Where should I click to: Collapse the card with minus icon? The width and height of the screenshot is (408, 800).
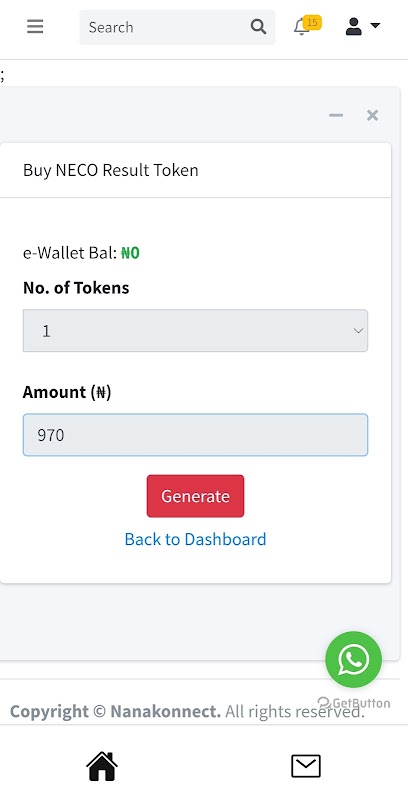(x=336, y=115)
